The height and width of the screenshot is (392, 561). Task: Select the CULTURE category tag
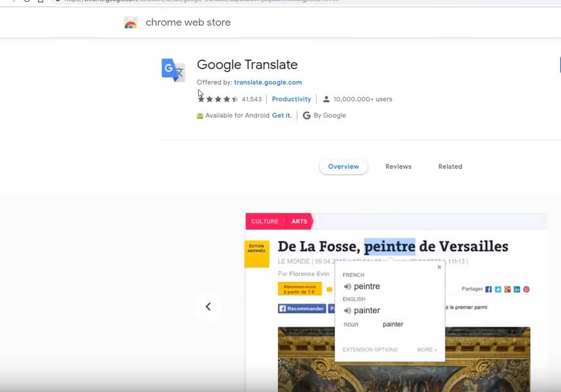[x=265, y=221]
